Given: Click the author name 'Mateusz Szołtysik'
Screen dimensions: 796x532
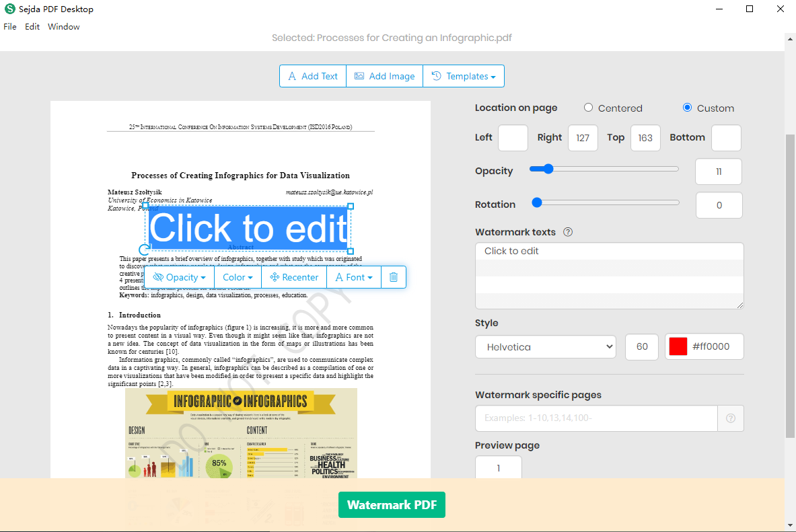Looking at the screenshot, I should pos(135,192).
